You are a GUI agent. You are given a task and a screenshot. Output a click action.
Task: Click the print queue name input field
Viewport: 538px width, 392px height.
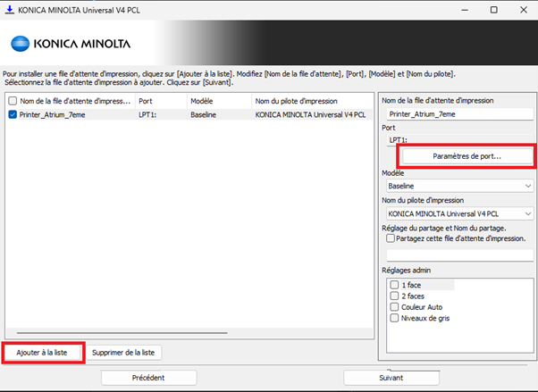tap(459, 114)
